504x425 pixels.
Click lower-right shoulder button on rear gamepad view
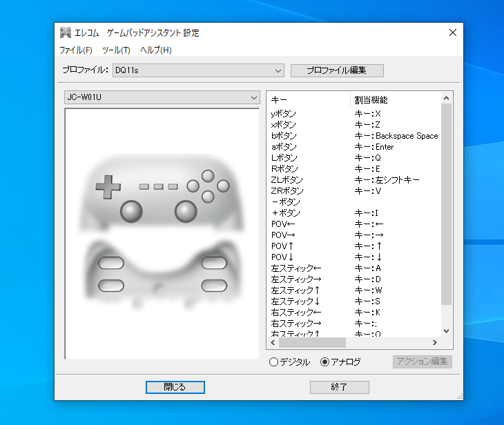click(214, 286)
